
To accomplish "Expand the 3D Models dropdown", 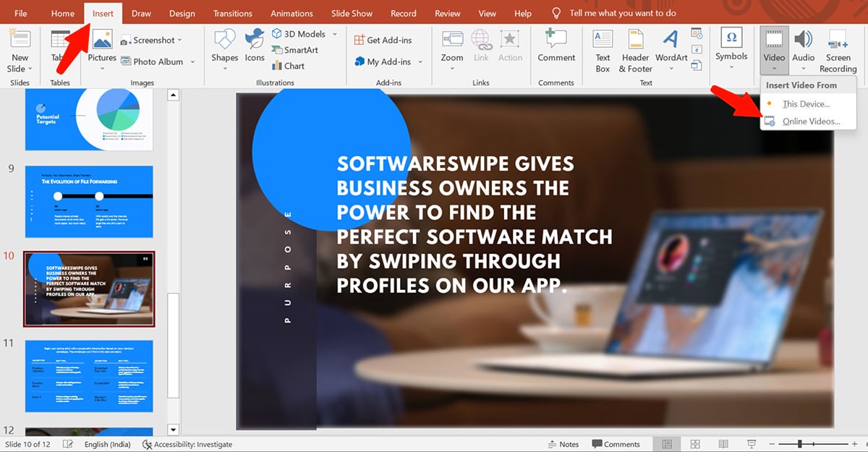I will click(x=333, y=34).
